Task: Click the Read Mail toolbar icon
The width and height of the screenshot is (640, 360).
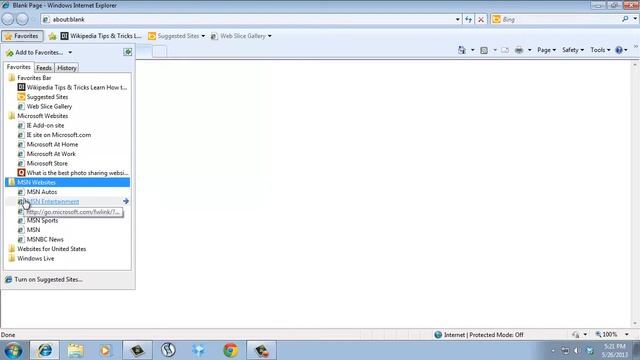Action: pos(505,50)
